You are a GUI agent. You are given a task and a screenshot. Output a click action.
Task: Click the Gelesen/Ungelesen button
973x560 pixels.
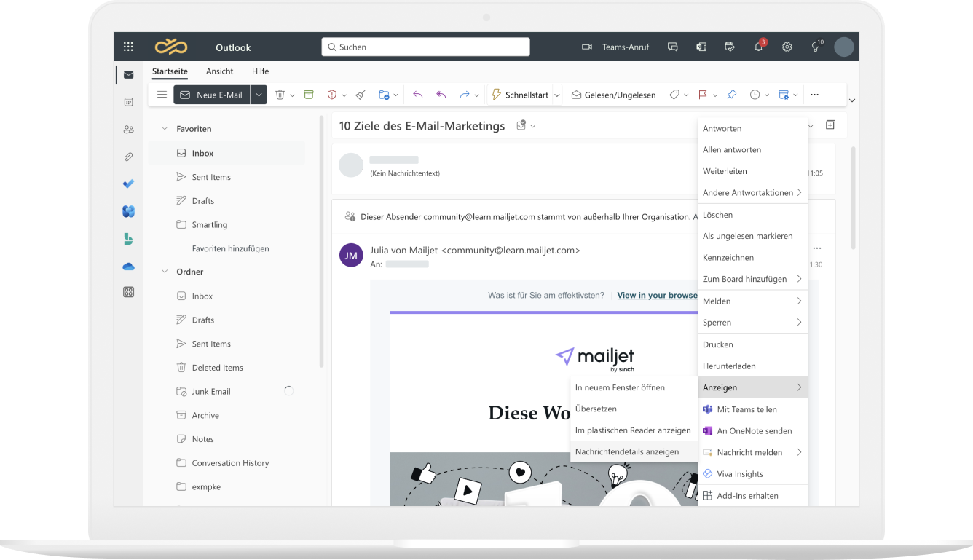click(x=614, y=95)
